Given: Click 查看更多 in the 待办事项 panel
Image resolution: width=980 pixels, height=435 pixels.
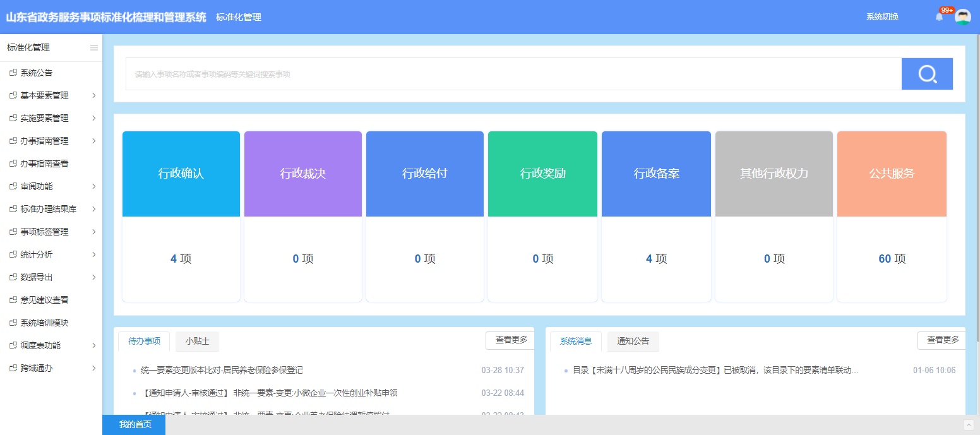Looking at the screenshot, I should [511, 340].
